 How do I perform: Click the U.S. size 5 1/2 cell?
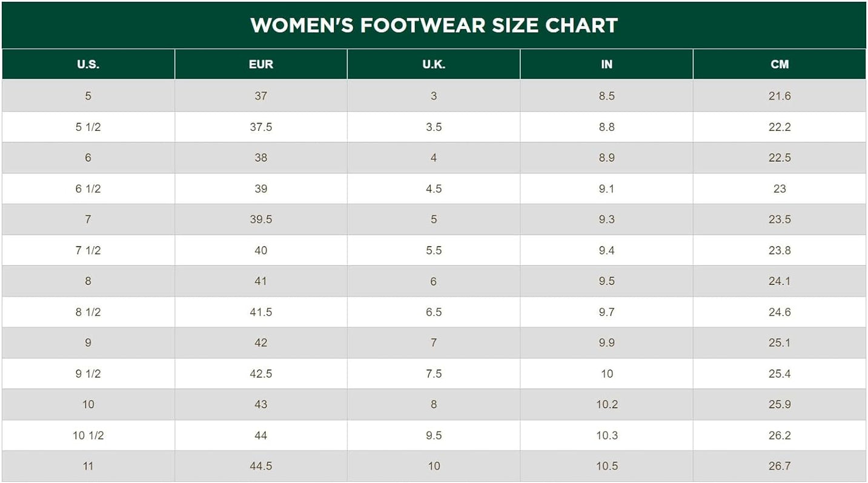[88, 127]
